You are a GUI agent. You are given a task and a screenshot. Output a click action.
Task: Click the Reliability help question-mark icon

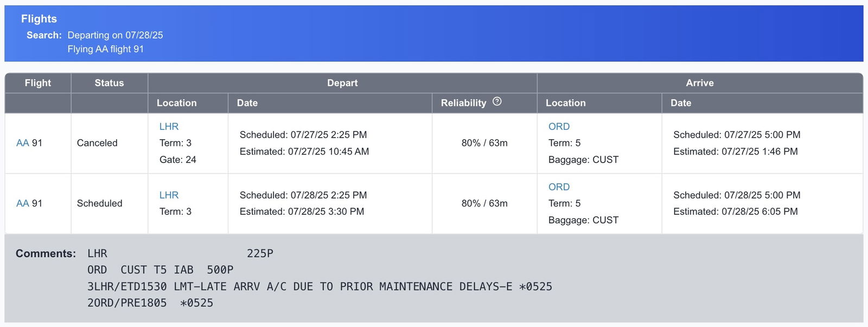[497, 101]
